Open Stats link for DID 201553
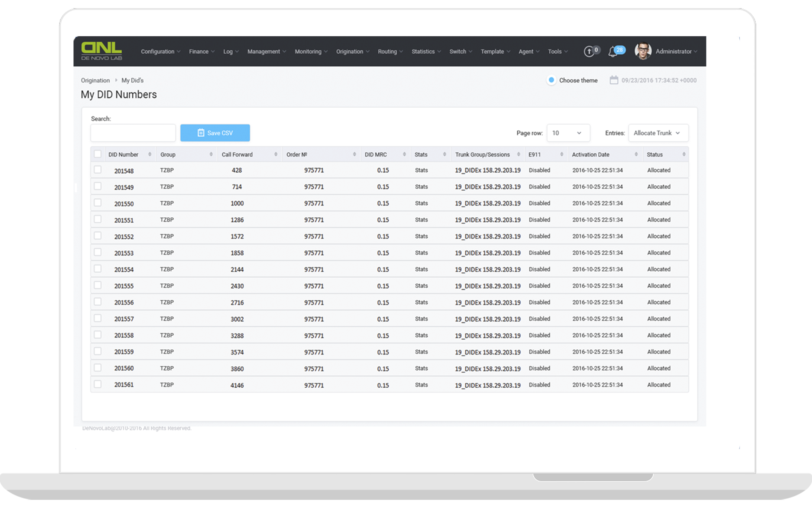Screen dimensions: 812x508 [x=421, y=253]
